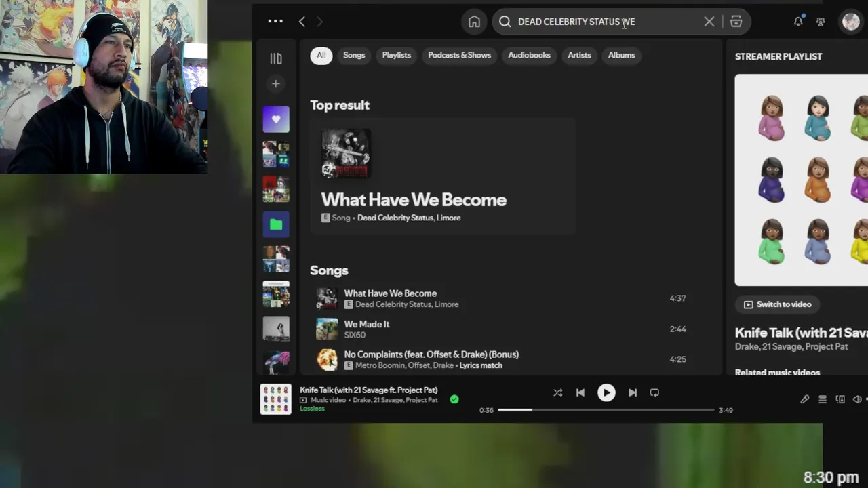The height and width of the screenshot is (488, 868).
Task: Open the connect to device icon
Action: pyautogui.click(x=840, y=399)
